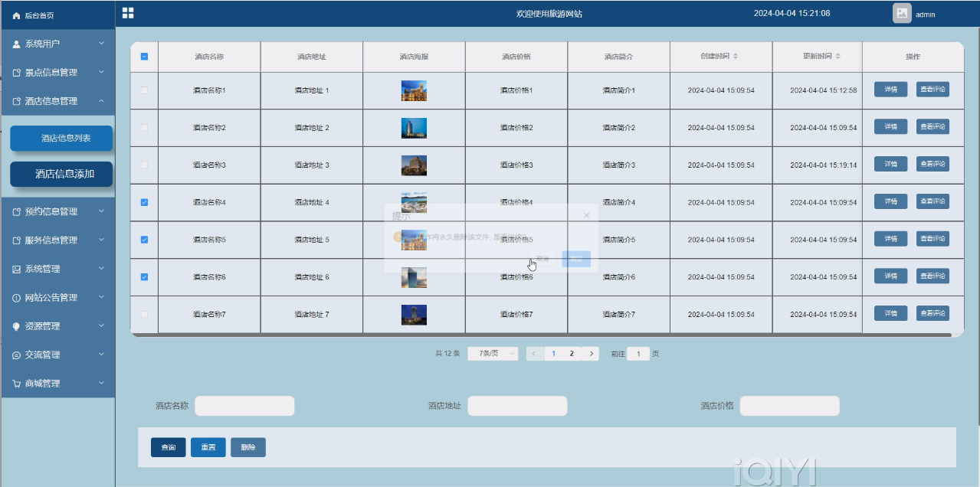This screenshot has width=980, height=487.
Task: Click the home icon beside 后台首页
Action: click(x=16, y=15)
